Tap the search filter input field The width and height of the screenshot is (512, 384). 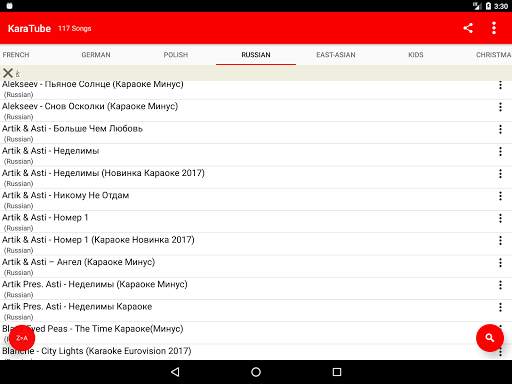click(263, 73)
